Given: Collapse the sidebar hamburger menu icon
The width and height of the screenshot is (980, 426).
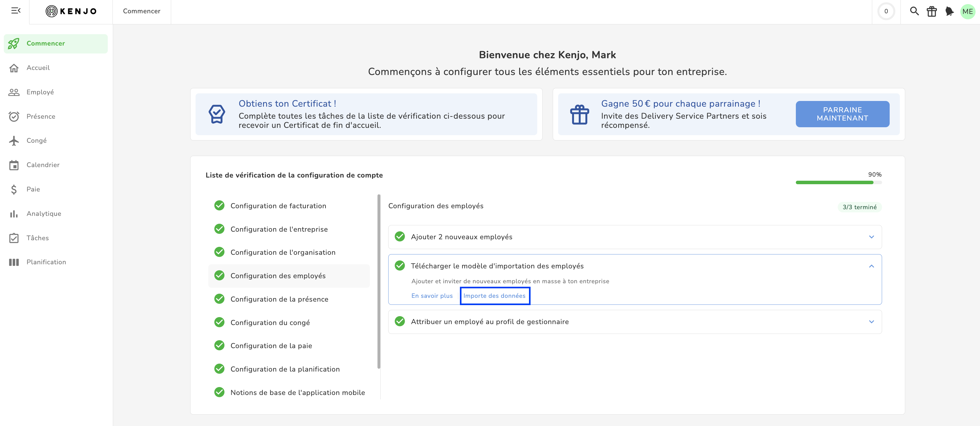Looking at the screenshot, I should coord(16,11).
